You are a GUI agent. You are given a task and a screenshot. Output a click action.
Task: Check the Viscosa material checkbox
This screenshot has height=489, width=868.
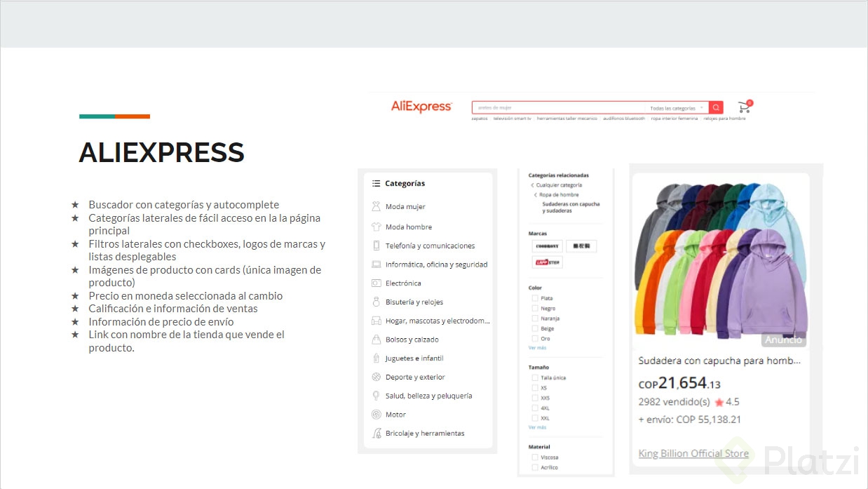point(535,457)
